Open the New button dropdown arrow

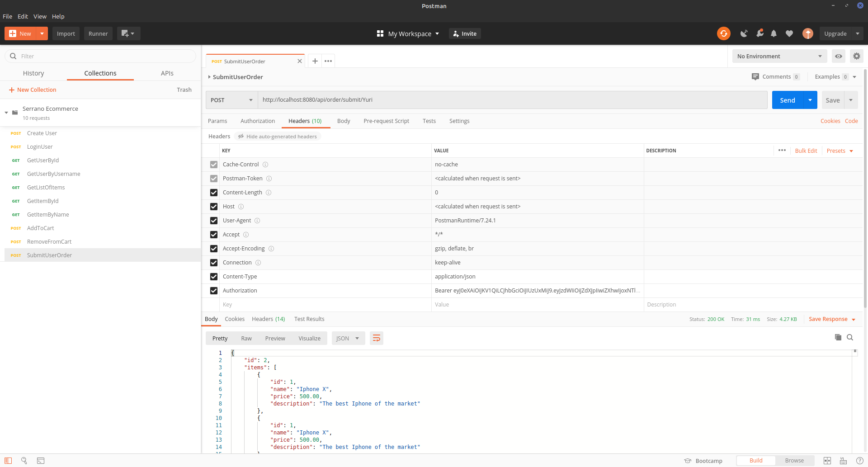click(42, 33)
